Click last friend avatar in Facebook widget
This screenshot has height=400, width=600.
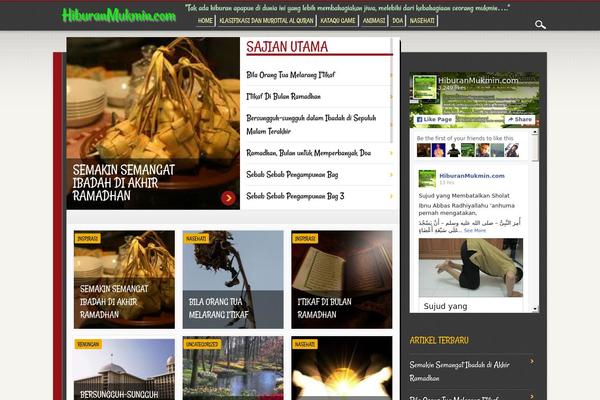point(512,150)
